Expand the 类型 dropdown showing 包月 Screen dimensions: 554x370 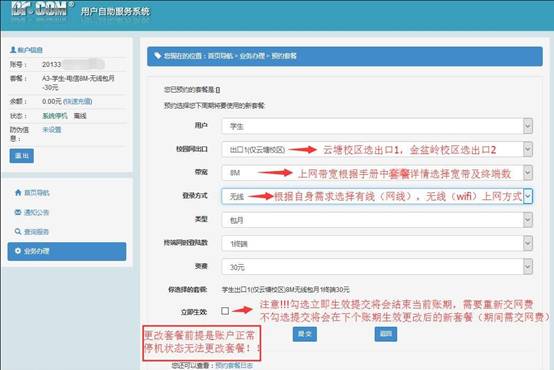[377, 220]
